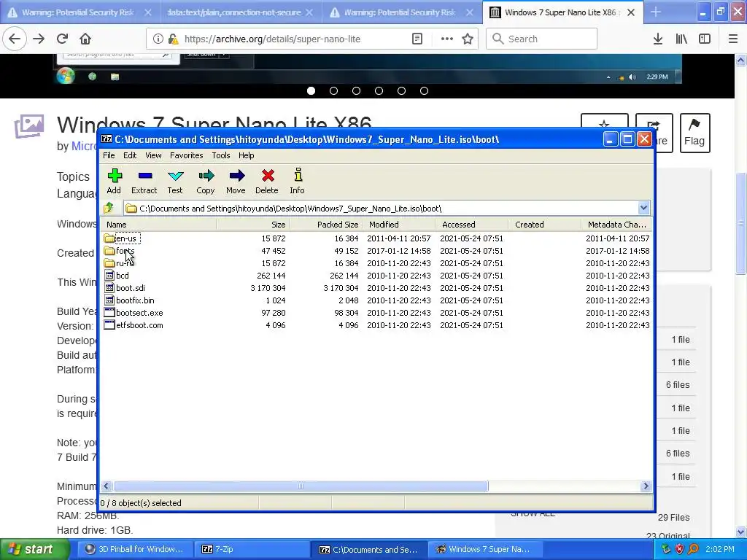The height and width of the screenshot is (560, 747).
Task: Select the bootfix.bin file icon
Action: (x=109, y=300)
